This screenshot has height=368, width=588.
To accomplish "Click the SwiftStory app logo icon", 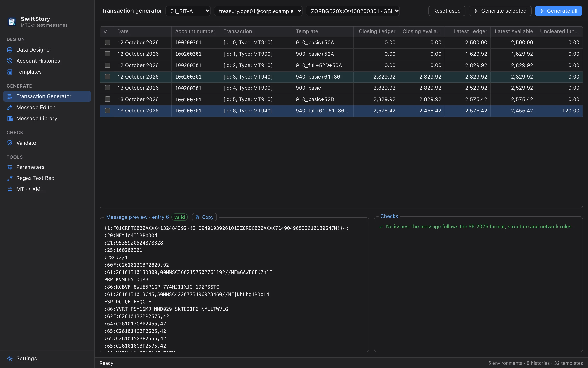I will tap(11, 22).
